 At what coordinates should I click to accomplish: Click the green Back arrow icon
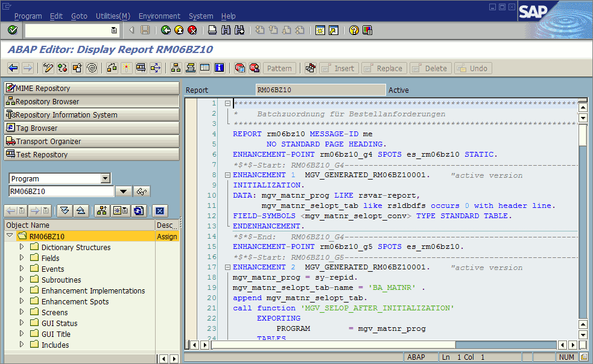pyautogui.click(x=166, y=30)
